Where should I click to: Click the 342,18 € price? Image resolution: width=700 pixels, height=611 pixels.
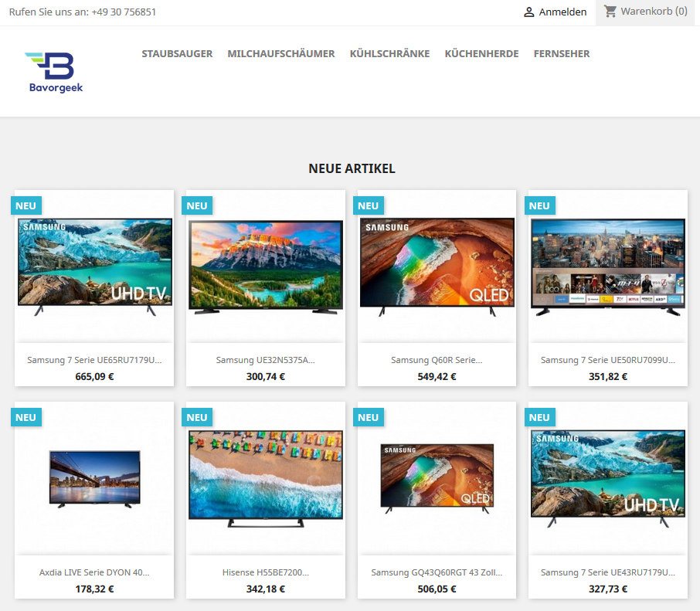tap(266, 589)
